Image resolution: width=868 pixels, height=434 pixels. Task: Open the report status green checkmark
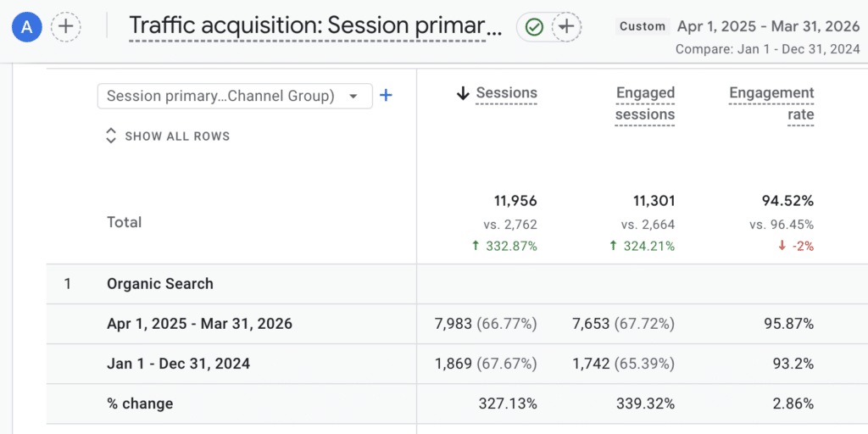coord(534,26)
